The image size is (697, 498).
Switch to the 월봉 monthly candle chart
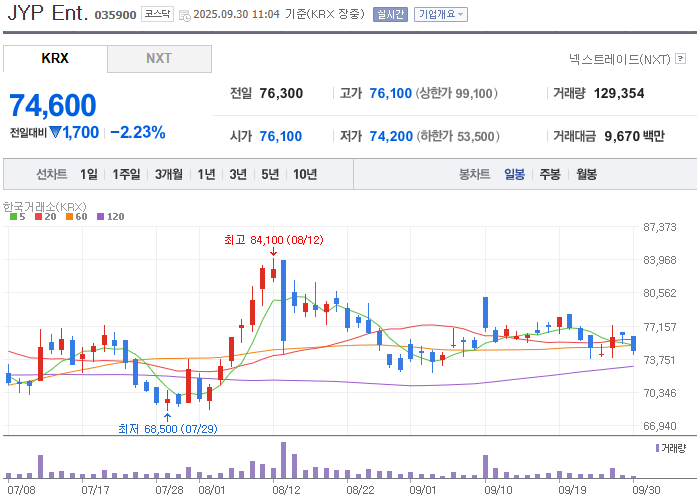586,174
